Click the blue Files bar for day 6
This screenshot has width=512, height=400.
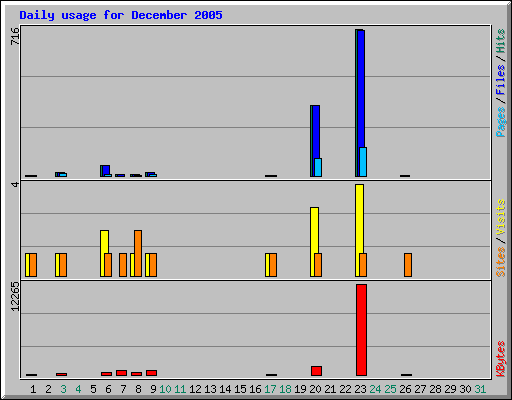[106, 169]
